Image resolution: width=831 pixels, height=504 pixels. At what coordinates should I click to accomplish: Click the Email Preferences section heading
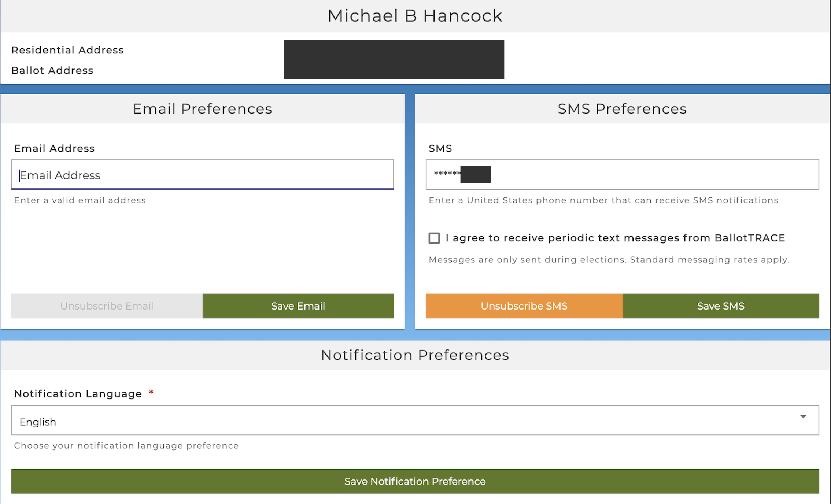pos(202,109)
